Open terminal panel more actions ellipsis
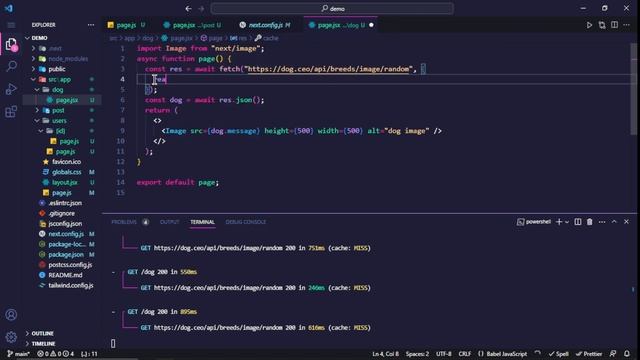The image size is (640, 360). pyautogui.click(x=602, y=222)
